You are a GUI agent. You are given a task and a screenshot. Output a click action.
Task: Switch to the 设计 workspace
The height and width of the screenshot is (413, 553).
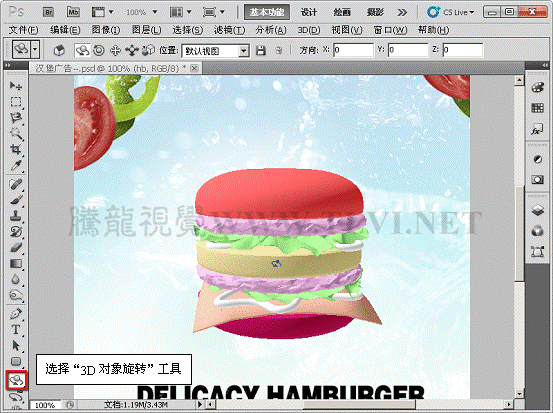(x=309, y=12)
